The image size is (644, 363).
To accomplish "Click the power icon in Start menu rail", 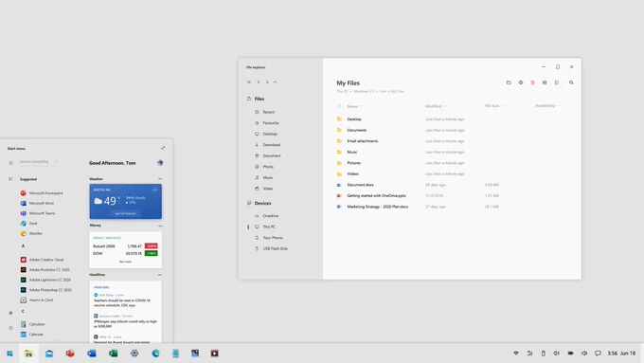I will pyautogui.click(x=10, y=328).
